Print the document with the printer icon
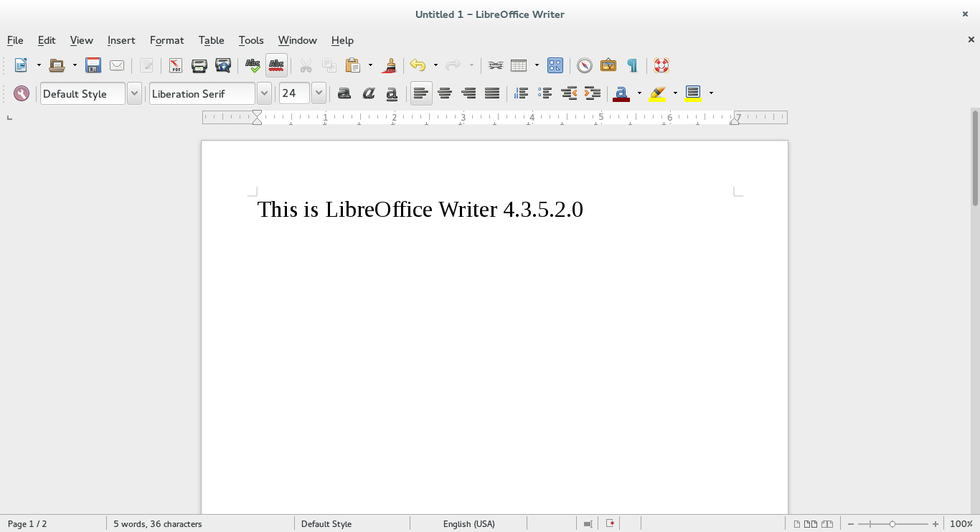This screenshot has width=980, height=532. [199, 65]
